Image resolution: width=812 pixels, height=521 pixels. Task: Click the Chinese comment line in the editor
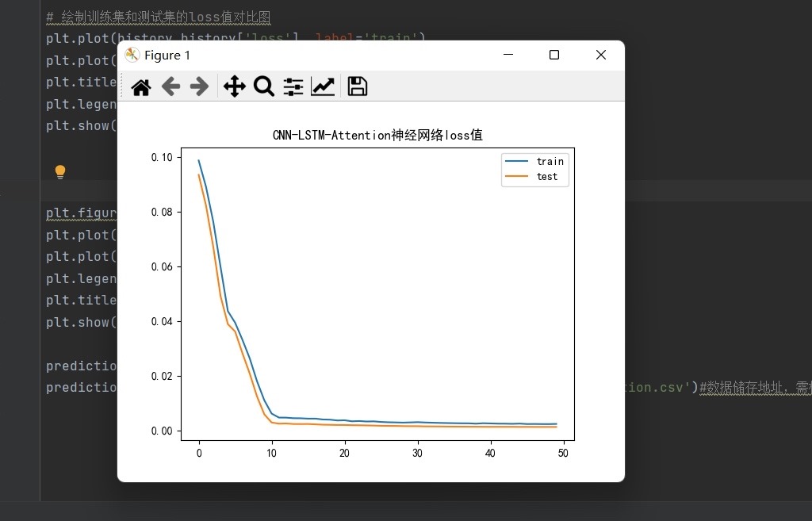[159, 17]
